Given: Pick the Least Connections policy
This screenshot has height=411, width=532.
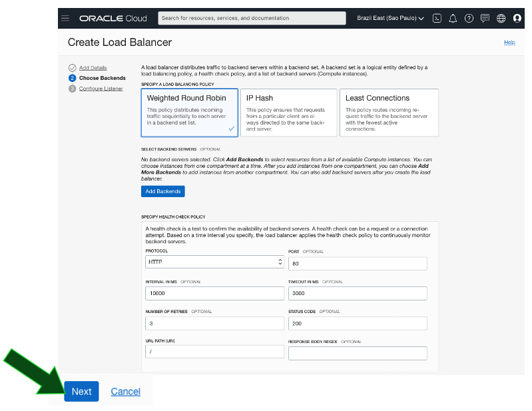Looking at the screenshot, I should (x=389, y=112).
